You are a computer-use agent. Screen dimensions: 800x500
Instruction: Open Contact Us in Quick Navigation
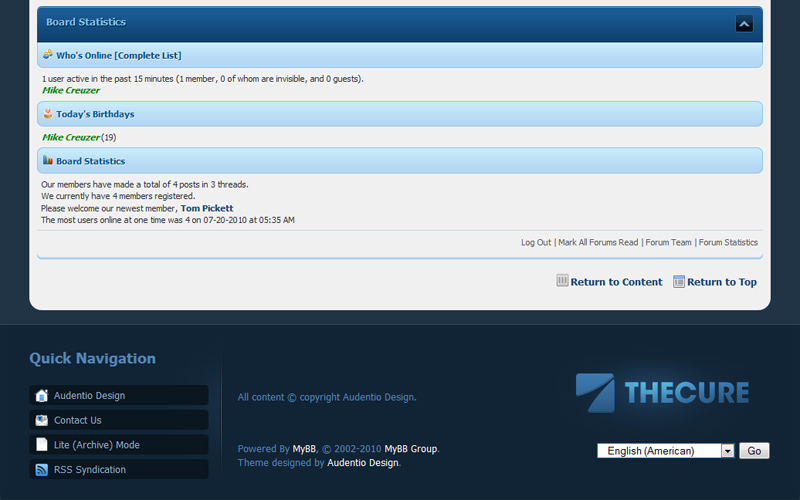[x=119, y=420]
